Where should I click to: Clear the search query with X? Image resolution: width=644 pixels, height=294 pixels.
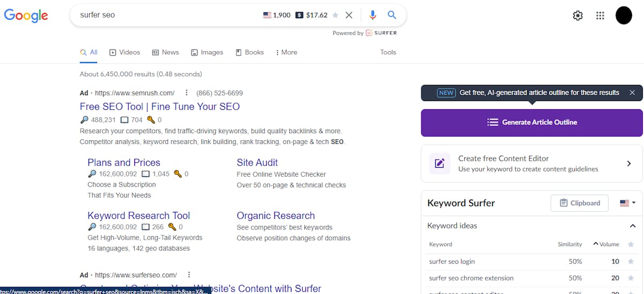pos(349,15)
